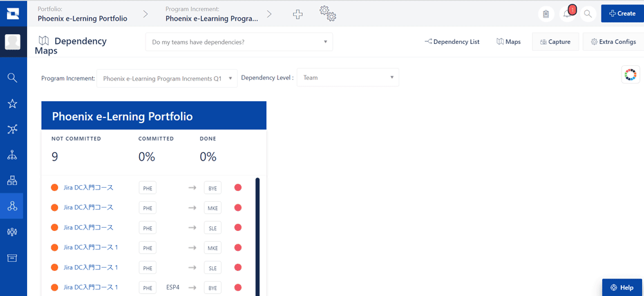Image resolution: width=644 pixels, height=296 pixels.
Task: Open the teams people icon in the sidebar
Action: pos(12,232)
